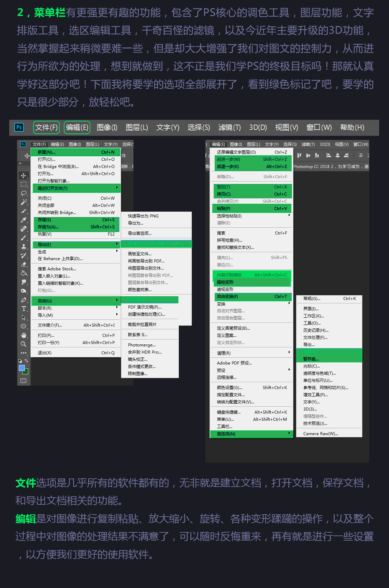Expand the 导出(E) submenu in File menu
The image size is (389, 588).
pos(117,244)
